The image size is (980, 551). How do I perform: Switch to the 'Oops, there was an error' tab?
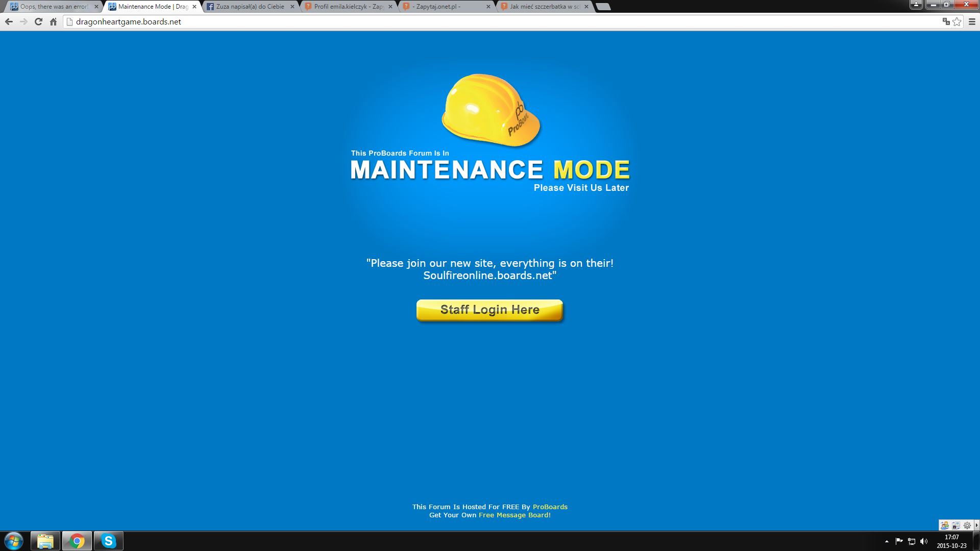[x=54, y=7]
